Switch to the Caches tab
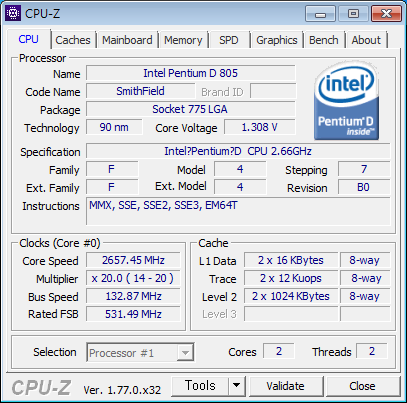 pos(73,40)
